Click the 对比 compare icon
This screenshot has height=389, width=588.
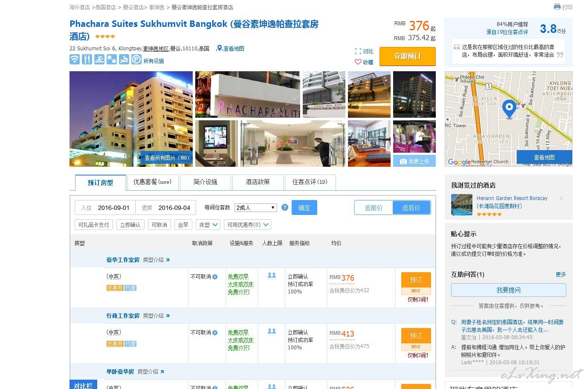[358, 51]
